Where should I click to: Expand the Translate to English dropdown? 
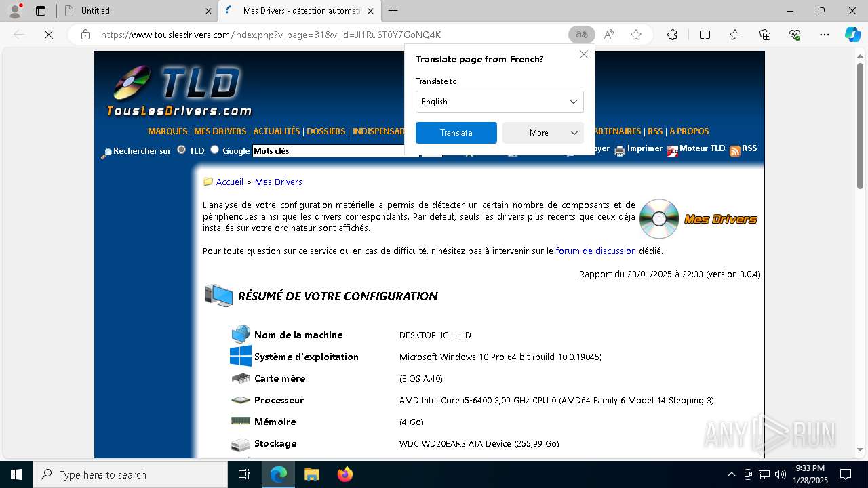click(500, 102)
